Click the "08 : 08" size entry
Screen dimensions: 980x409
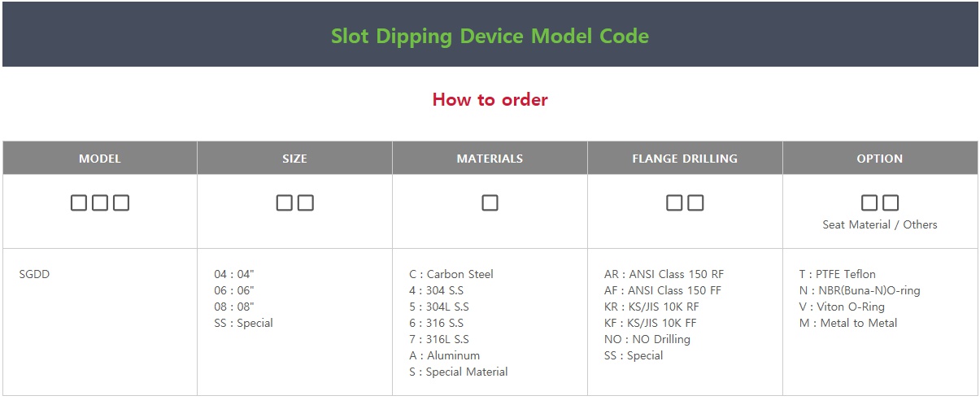pyautogui.click(x=234, y=307)
